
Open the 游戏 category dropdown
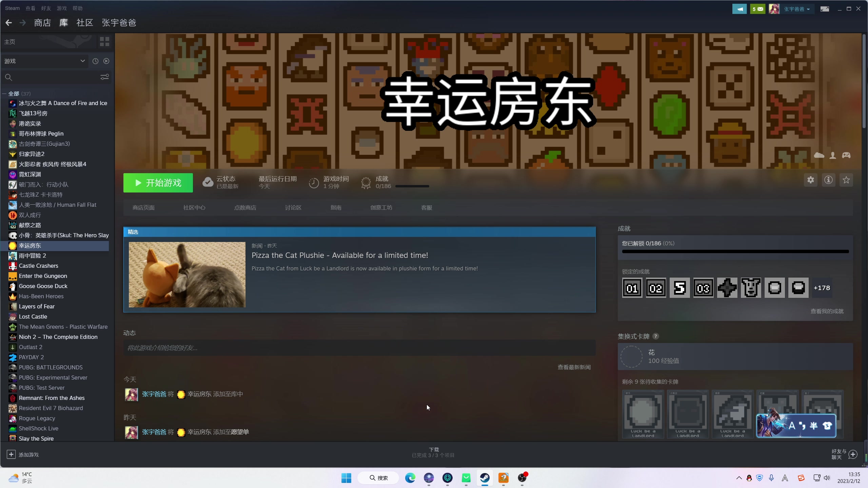44,61
